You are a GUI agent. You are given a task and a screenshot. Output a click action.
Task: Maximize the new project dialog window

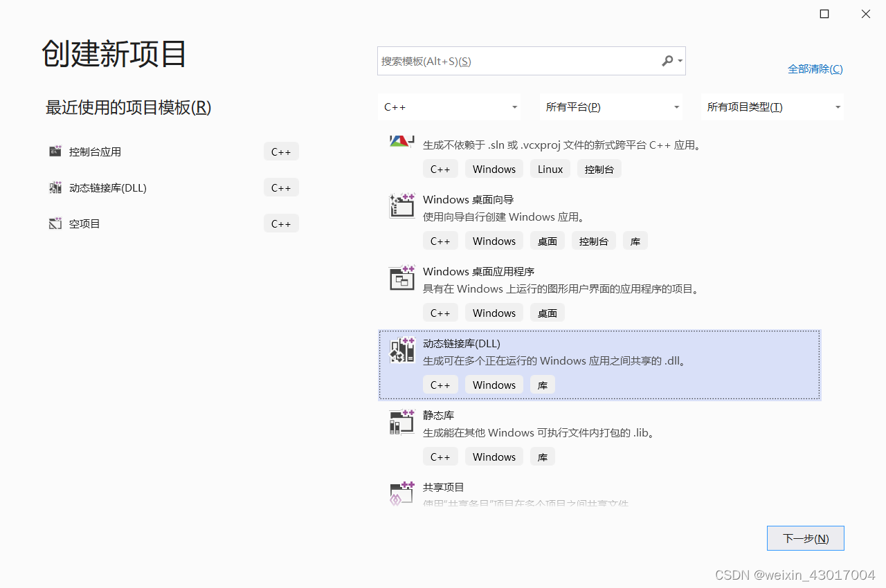click(824, 14)
